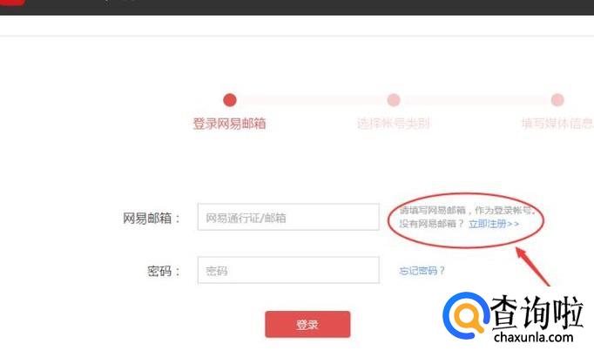Click the 查询啦 watermark characters
Image resolution: width=594 pixels, height=364 pixels.
click(537, 312)
